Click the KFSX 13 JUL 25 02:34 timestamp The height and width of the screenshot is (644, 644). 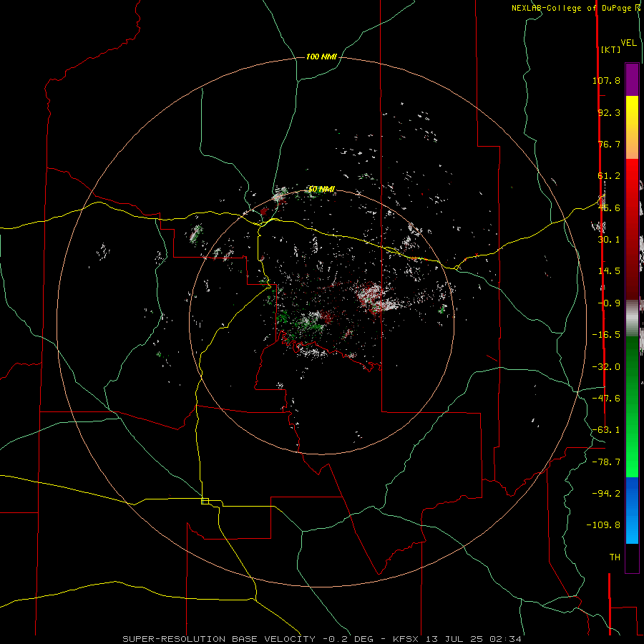457,639
